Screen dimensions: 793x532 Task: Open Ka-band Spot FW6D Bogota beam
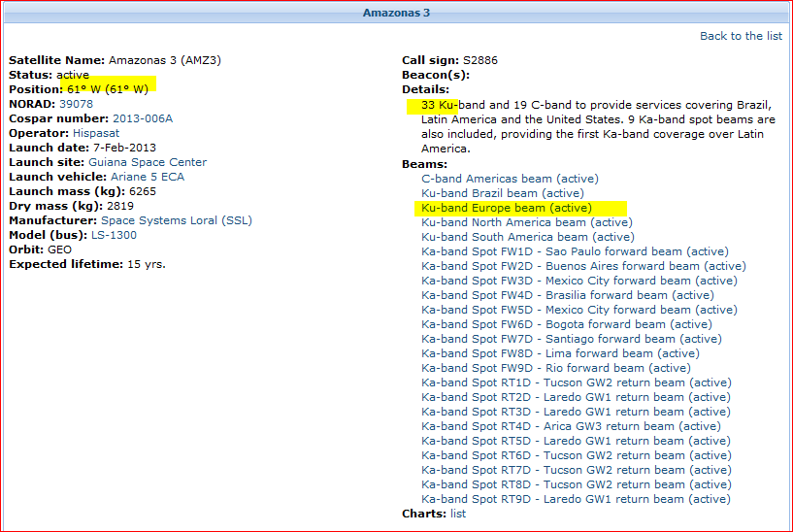coord(566,324)
